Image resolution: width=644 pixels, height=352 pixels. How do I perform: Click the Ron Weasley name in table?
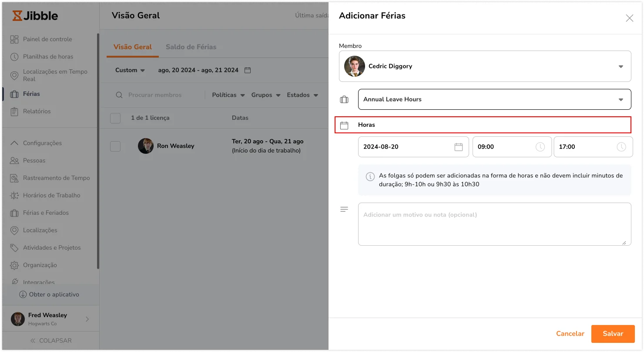176,146
